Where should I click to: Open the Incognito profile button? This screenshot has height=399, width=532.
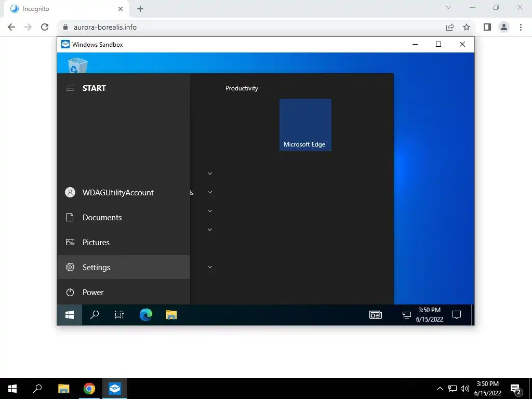504,27
